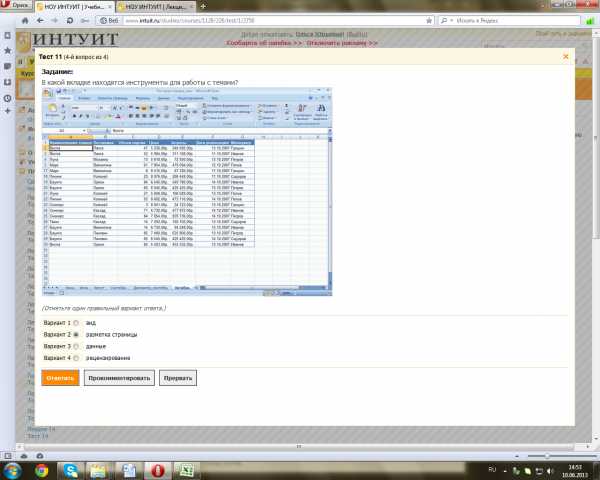
Task: Click the answer text разметка страницы
Action: (x=111, y=335)
